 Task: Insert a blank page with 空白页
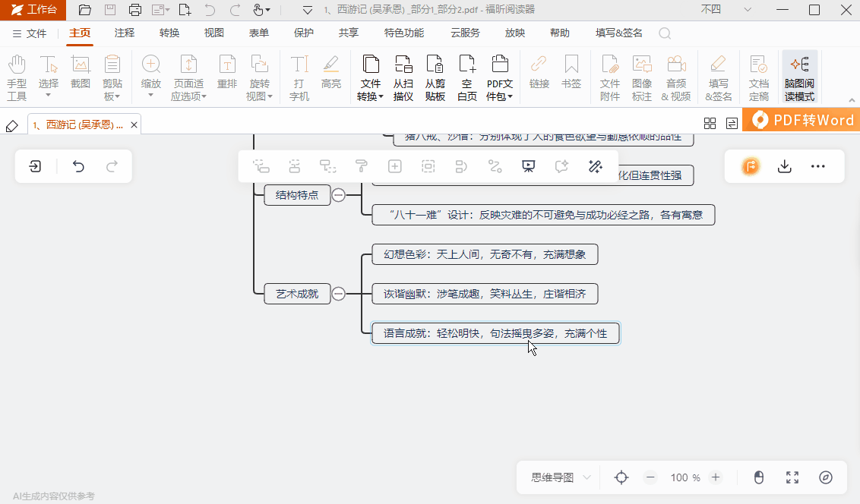click(467, 76)
